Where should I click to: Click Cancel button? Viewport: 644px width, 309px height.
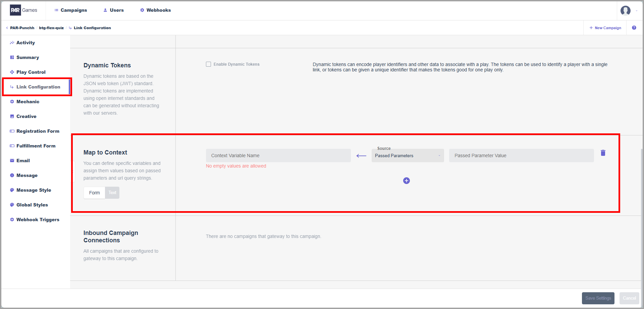tap(629, 298)
